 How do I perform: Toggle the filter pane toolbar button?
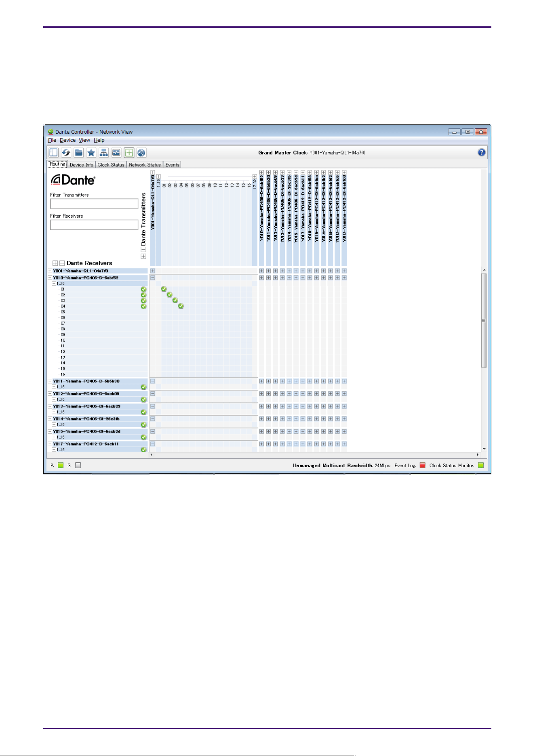(53, 153)
